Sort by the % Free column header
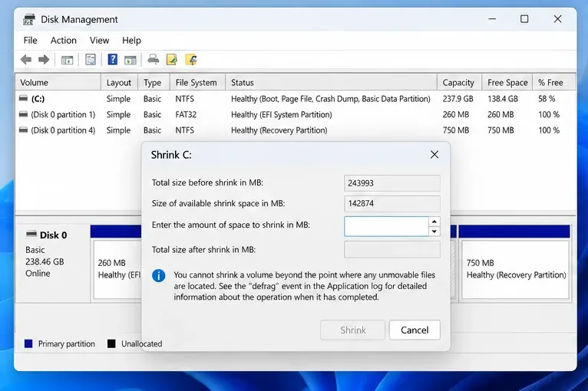The width and height of the screenshot is (588, 391). [554, 82]
